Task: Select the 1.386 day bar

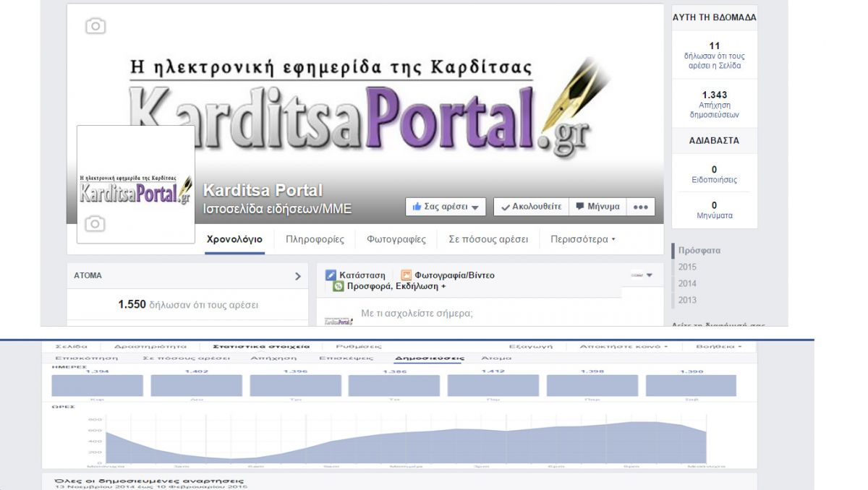Action: [394, 385]
